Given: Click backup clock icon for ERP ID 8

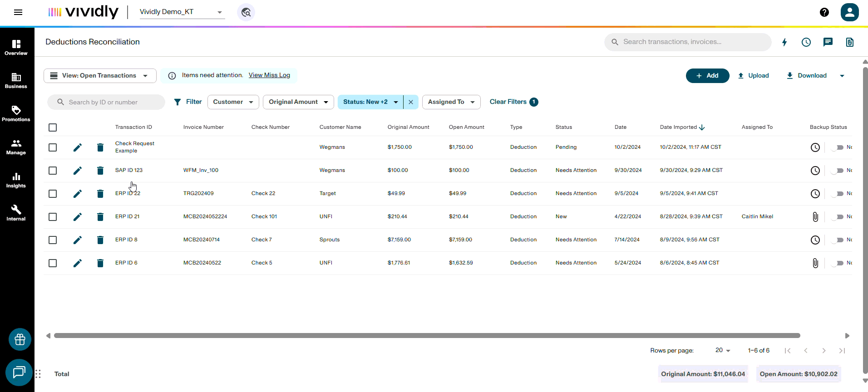Looking at the screenshot, I should point(815,240).
